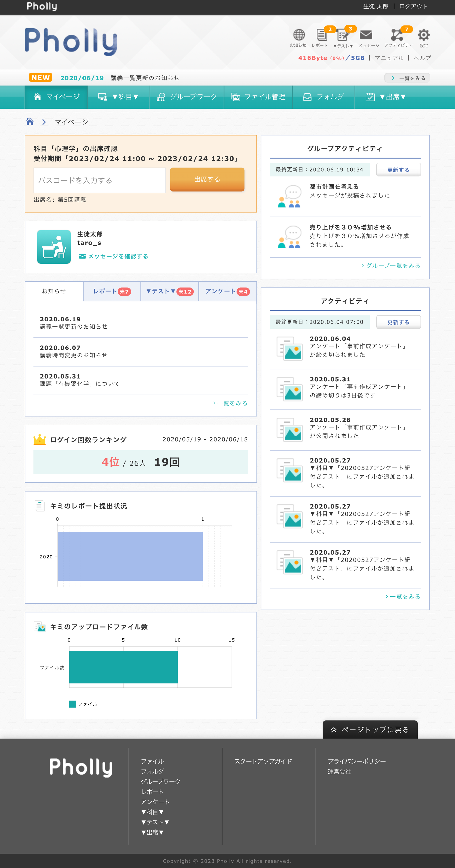Click the group chat icon beside 都市計画を考える
Image resolution: width=455 pixels, height=868 pixels.
[x=289, y=196]
